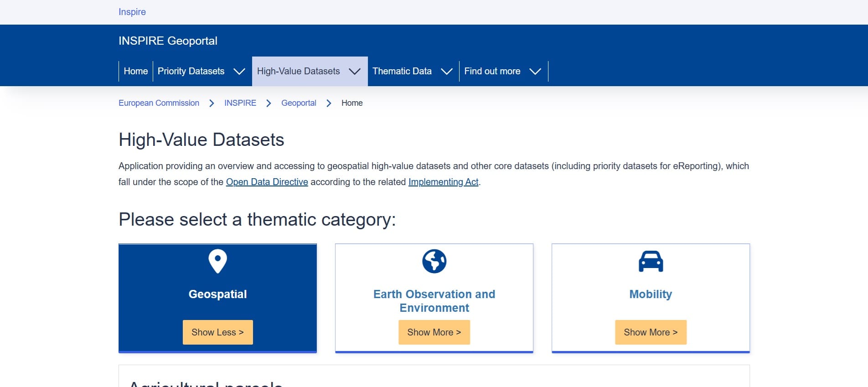868x387 pixels.
Task: Go to the Home menu item
Action: point(136,71)
